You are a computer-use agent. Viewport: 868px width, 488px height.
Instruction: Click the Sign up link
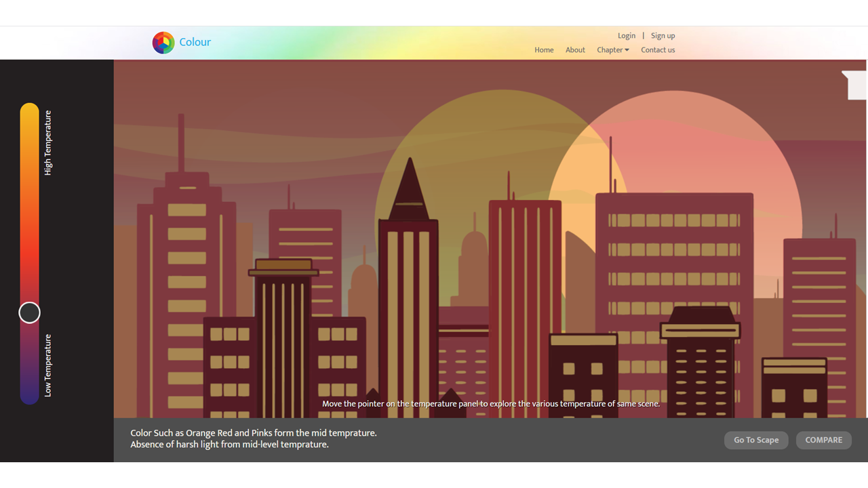663,36
